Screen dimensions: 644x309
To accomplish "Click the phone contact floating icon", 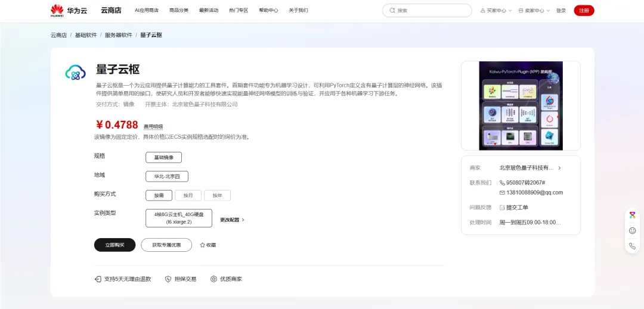I will point(632,246).
